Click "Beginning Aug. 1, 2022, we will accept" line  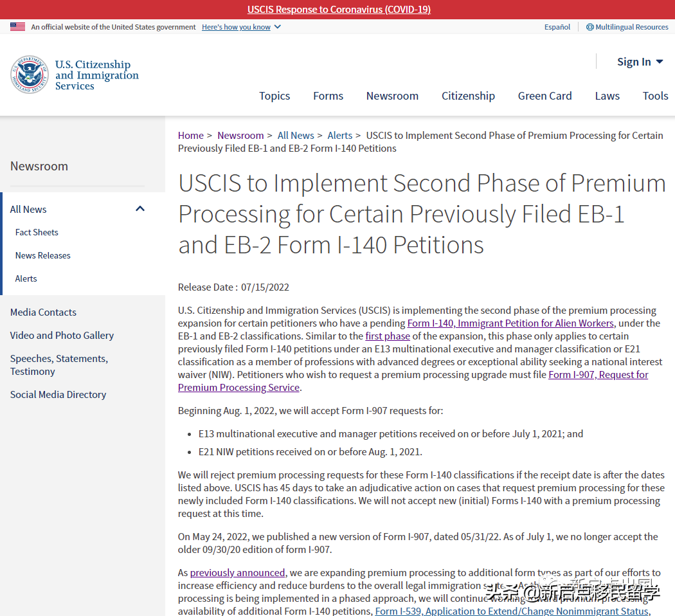(310, 411)
